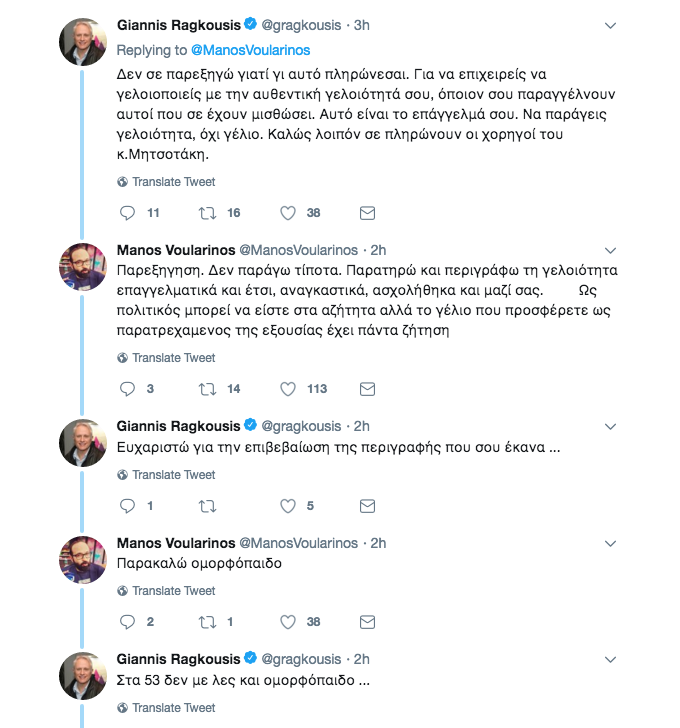Open the @ManosVoularinos mention link
The height and width of the screenshot is (728, 680).
tap(251, 50)
